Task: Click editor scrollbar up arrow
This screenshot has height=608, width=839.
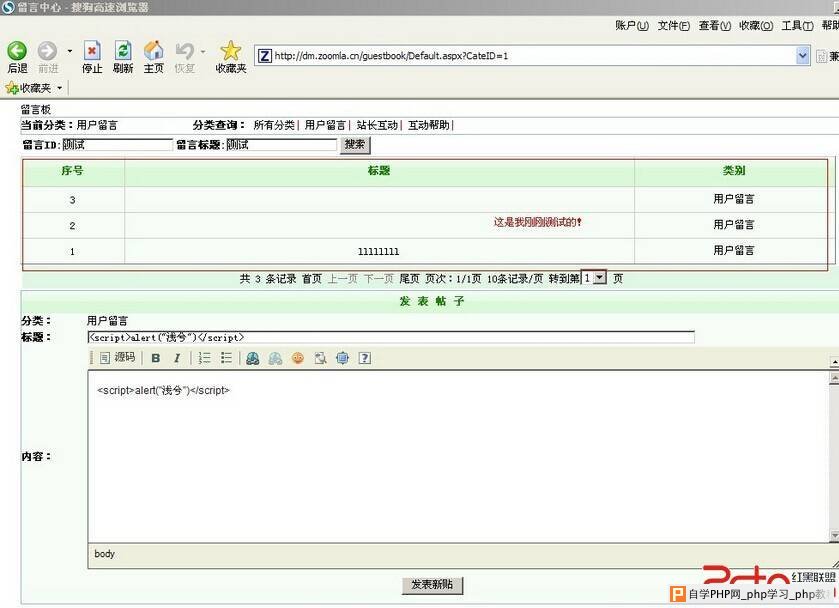Action: [x=834, y=378]
